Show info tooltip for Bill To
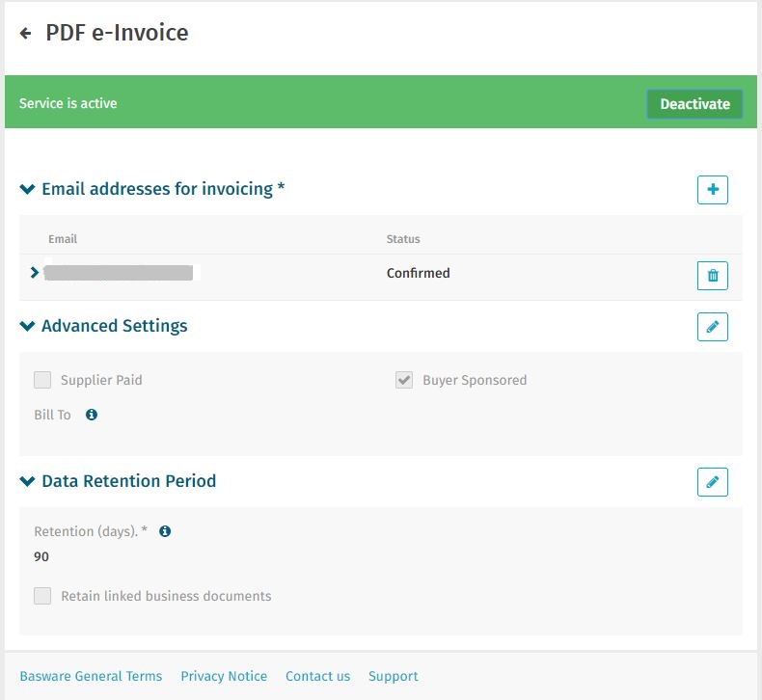Image resolution: width=762 pixels, height=700 pixels. coord(92,415)
